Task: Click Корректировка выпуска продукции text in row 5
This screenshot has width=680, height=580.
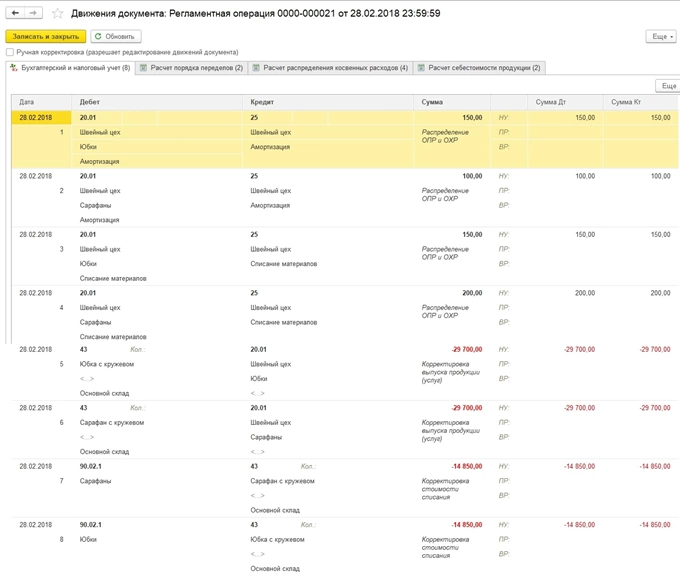Action: coord(451,372)
